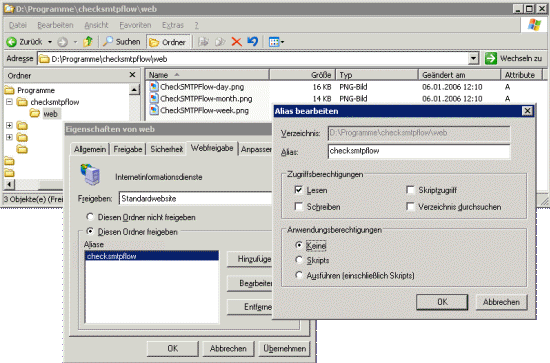The image size is (550, 363).
Task: Click CheckSMTPFlow-week.png file icon
Action: point(154,110)
